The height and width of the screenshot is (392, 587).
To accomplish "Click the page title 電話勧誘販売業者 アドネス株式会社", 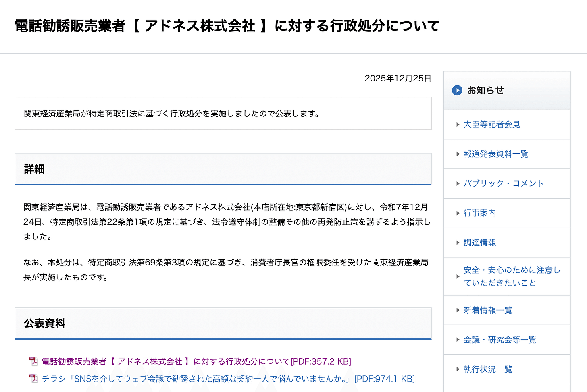I will point(227,26).
